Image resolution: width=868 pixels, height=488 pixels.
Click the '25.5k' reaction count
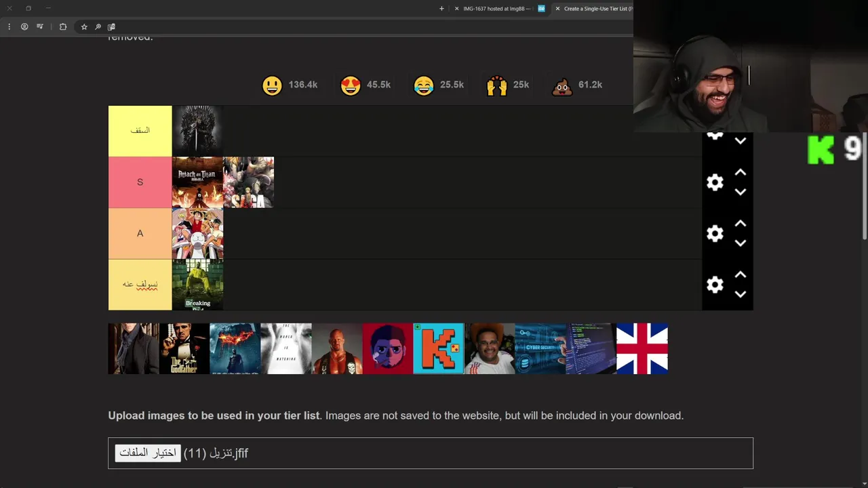point(452,85)
